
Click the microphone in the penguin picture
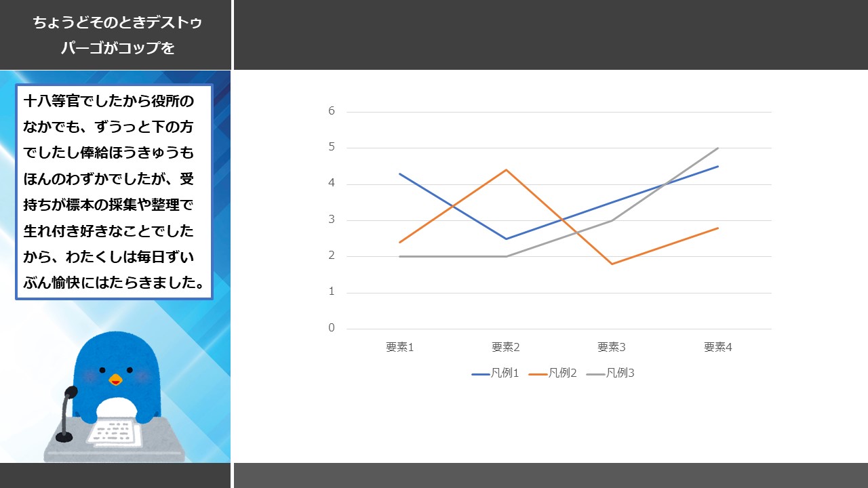[x=66, y=413]
